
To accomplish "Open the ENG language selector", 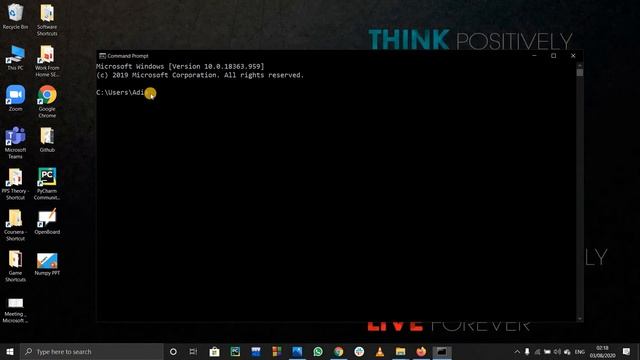I will point(580,351).
